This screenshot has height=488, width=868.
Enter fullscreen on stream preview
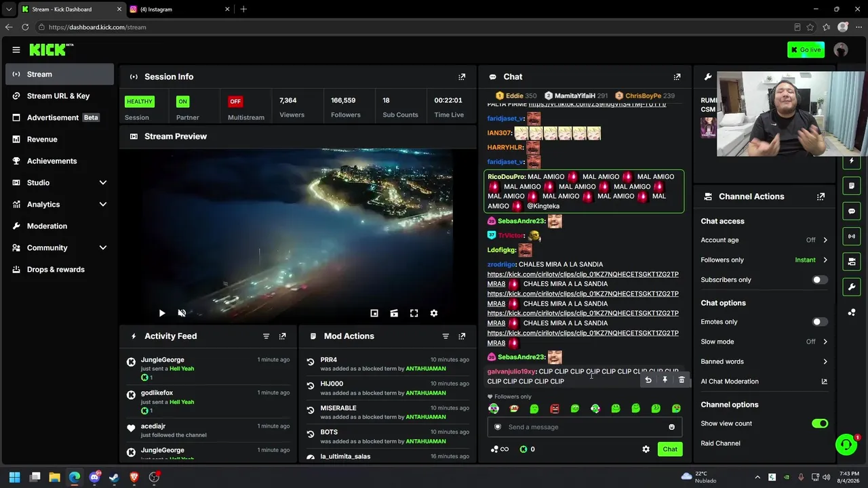coord(414,313)
